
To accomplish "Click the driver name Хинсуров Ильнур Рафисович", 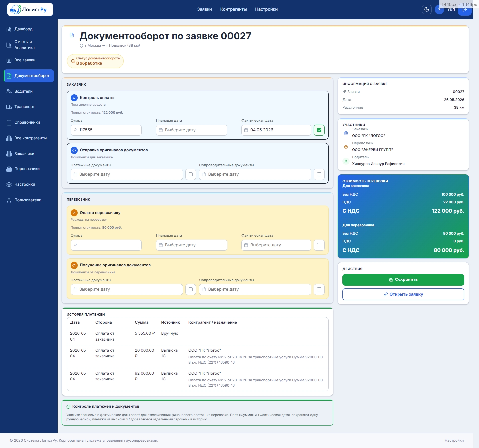I will (378, 164).
